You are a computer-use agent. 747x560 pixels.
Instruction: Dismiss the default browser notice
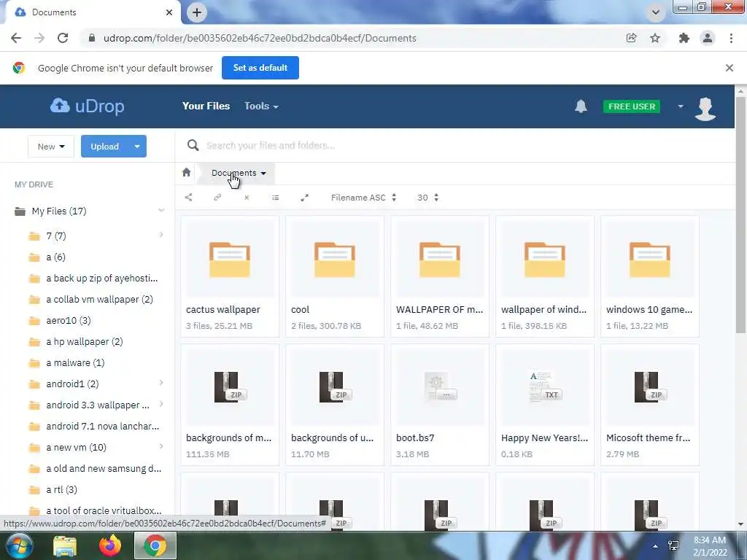point(729,68)
